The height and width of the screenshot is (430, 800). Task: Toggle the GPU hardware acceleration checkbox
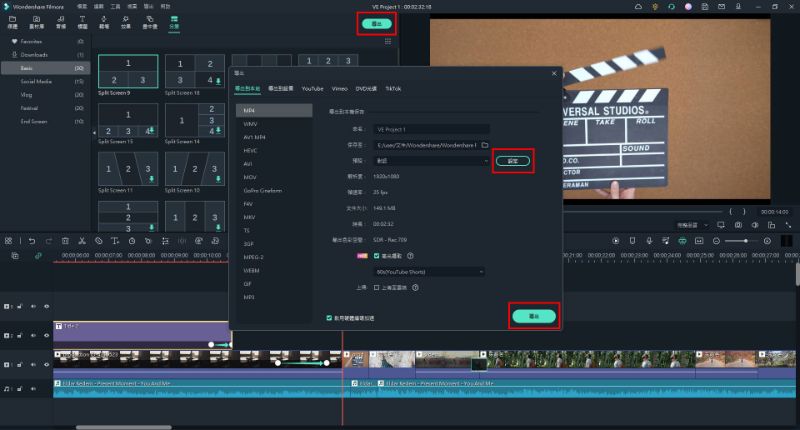(x=329, y=318)
